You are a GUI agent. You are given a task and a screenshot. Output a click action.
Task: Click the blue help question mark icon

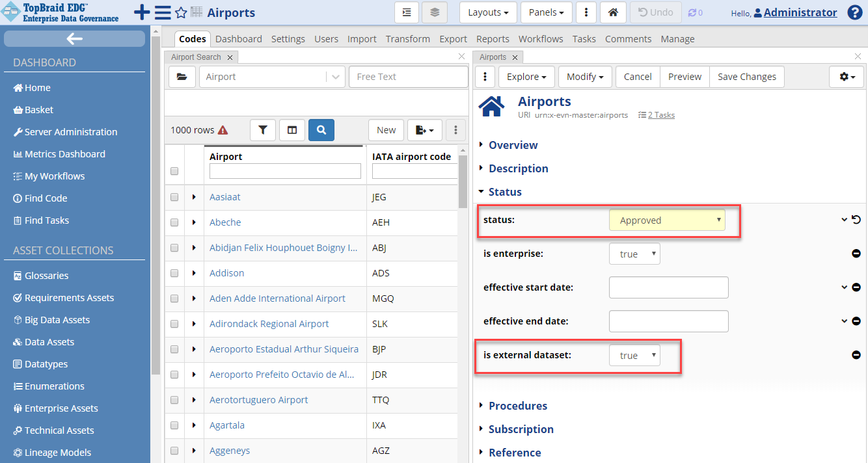pos(854,13)
